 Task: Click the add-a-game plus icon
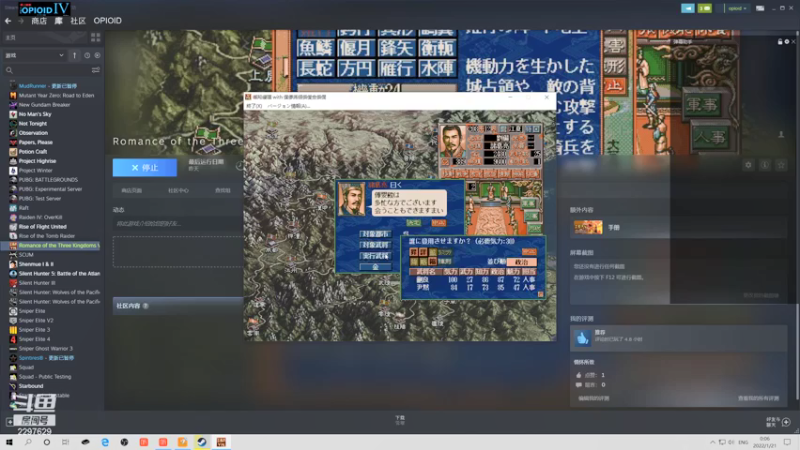pyautogui.click(x=10, y=421)
